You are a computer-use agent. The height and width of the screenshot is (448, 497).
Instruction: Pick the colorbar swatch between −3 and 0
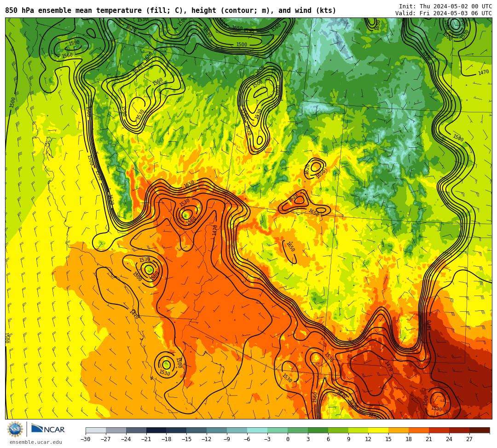277,430
